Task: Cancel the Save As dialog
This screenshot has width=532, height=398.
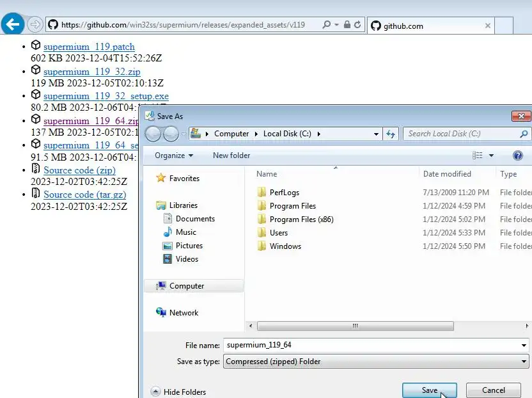Action: coord(494,390)
